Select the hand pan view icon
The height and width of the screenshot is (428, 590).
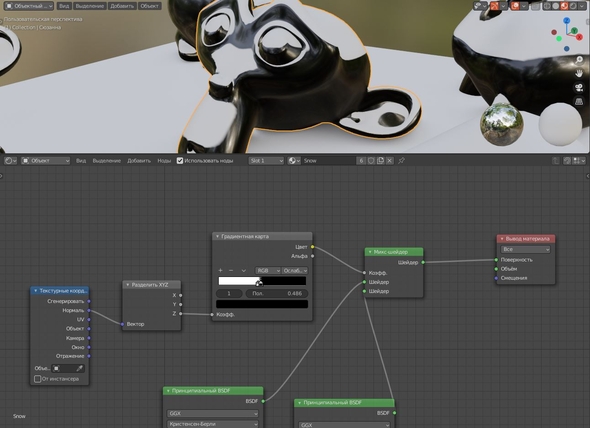pos(579,73)
